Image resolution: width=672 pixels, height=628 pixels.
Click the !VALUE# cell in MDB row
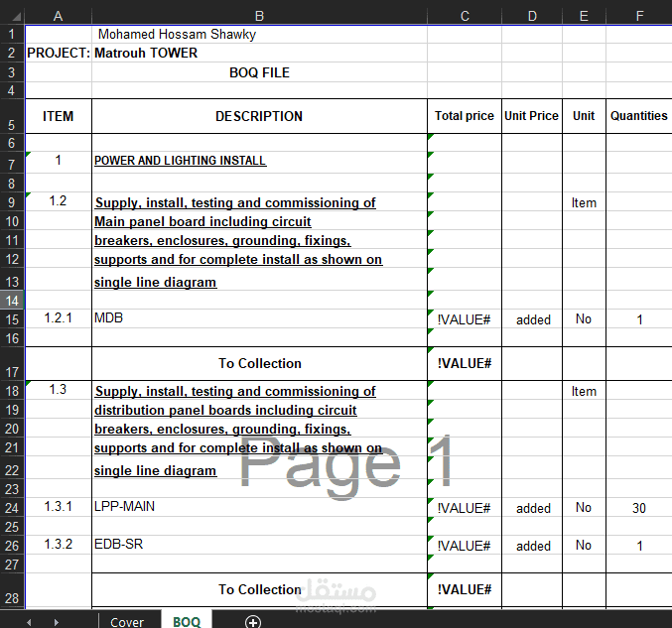pos(465,319)
